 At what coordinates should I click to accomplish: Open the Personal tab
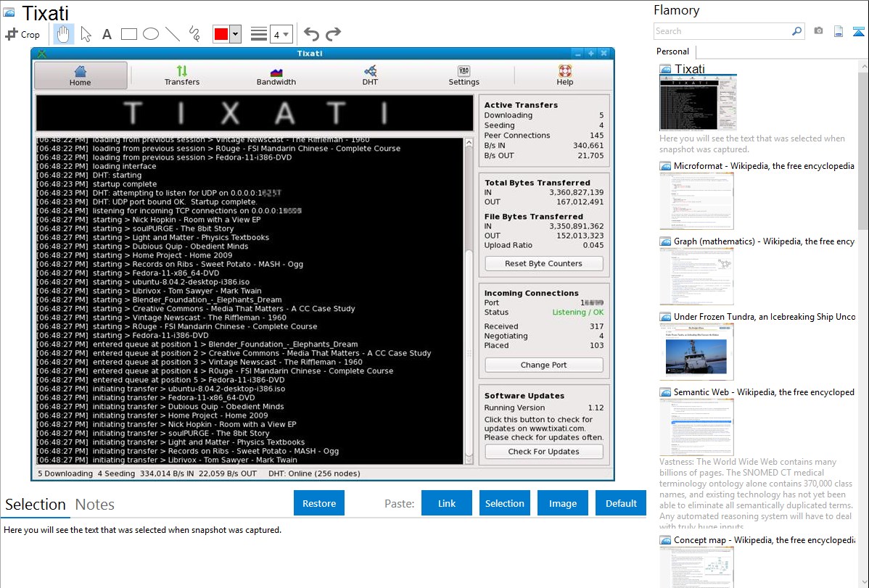673,51
